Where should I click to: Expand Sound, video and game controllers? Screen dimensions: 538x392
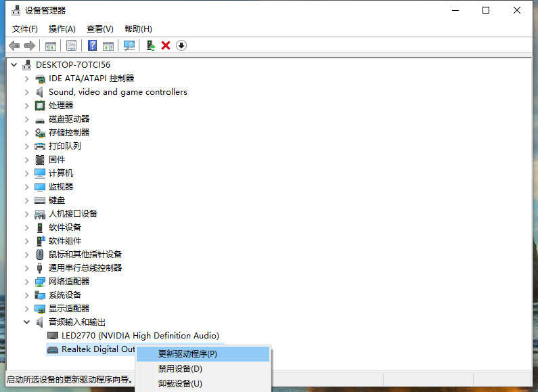[27, 92]
